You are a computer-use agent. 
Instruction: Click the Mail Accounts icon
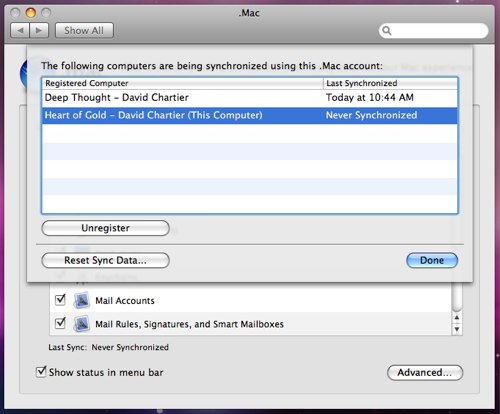[x=82, y=300]
